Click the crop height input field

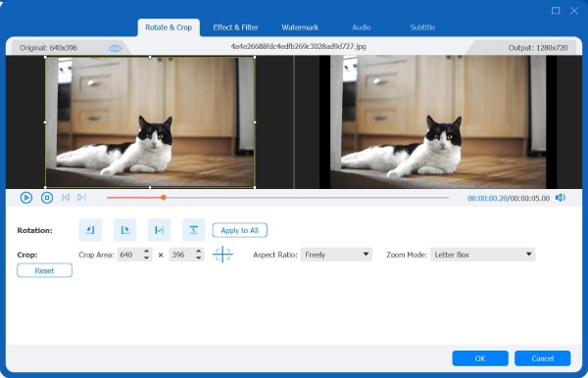tap(182, 255)
